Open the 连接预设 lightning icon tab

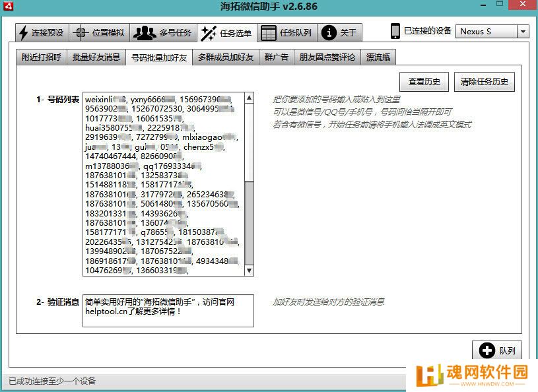(24, 32)
